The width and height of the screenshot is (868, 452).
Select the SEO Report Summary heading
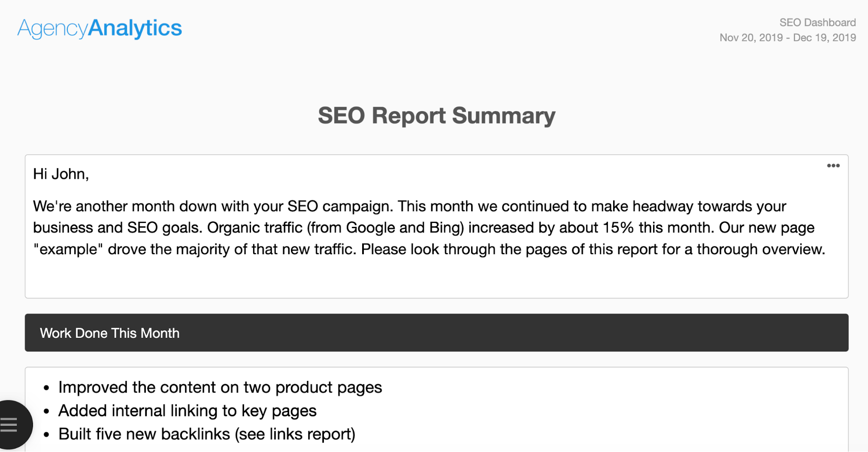[436, 116]
